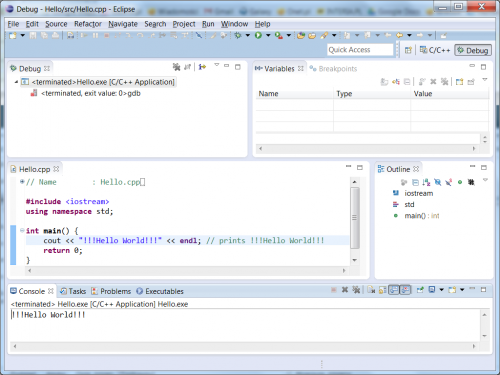500x375 pixels.
Task: Click Remove All Terminated icon in Console toolbar
Action: 356,290
